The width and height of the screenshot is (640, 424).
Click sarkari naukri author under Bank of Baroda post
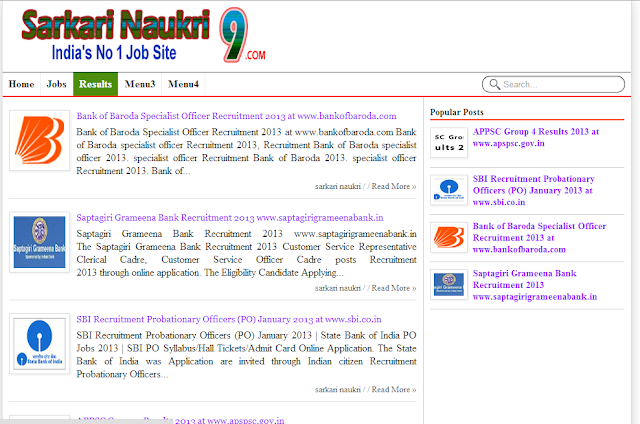coord(338,186)
